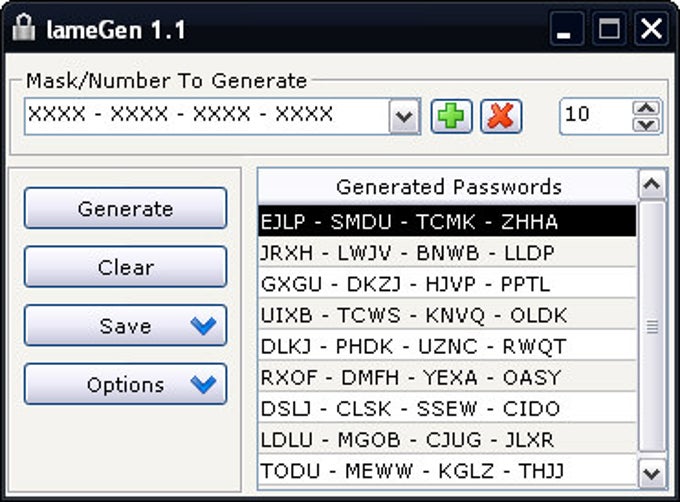
Task: Select password JRXH - LWJV - BNWB - LLDP
Action: pyautogui.click(x=448, y=252)
